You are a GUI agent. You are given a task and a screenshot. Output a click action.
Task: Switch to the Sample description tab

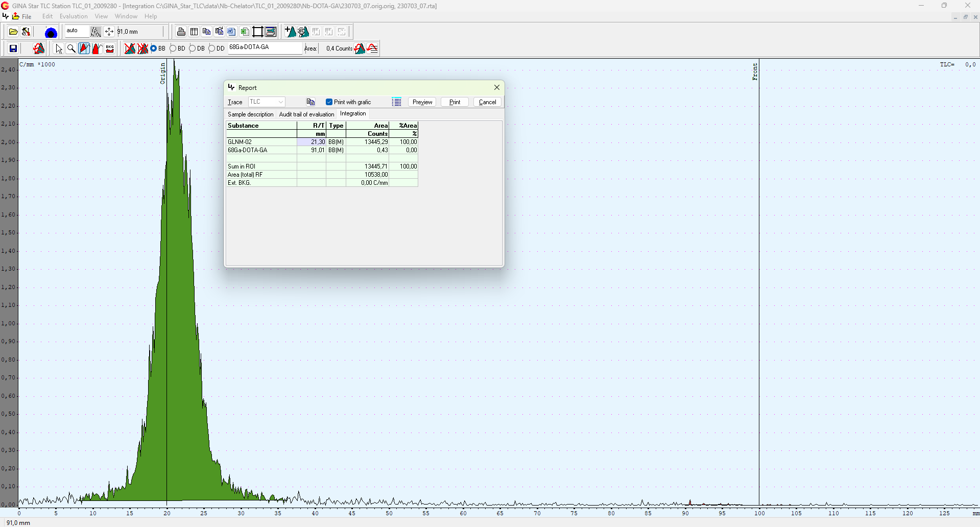click(250, 114)
